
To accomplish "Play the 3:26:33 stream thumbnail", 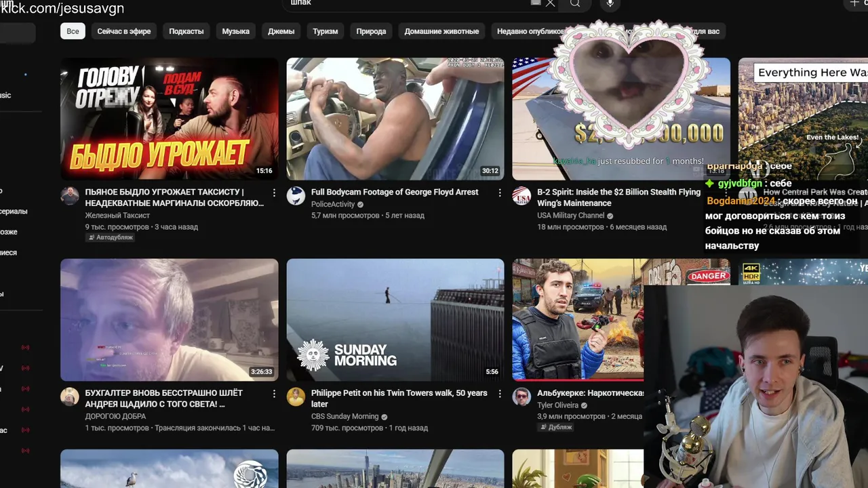I will [x=170, y=320].
